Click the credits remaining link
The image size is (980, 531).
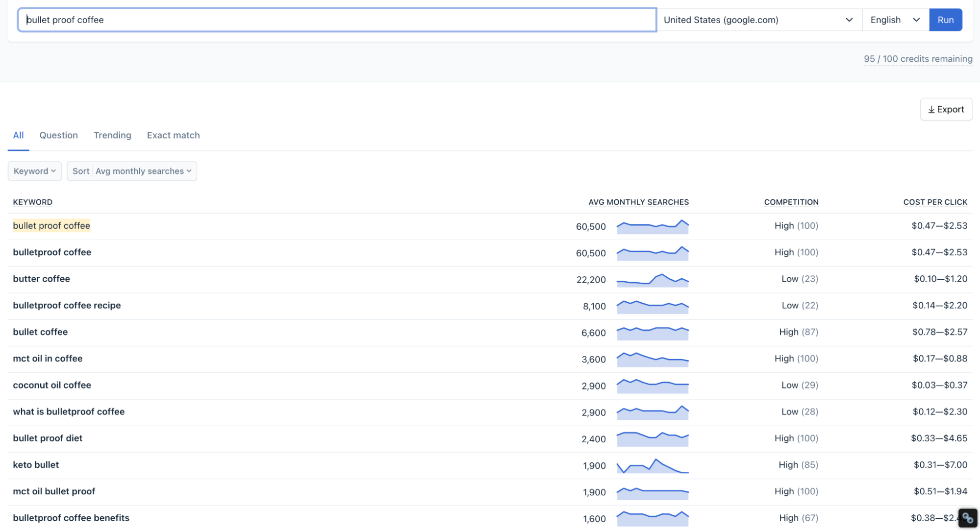click(918, 59)
